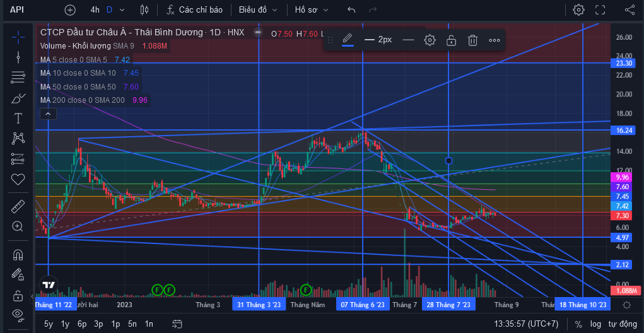
Task: Open the line style selector
Action: click(408, 40)
